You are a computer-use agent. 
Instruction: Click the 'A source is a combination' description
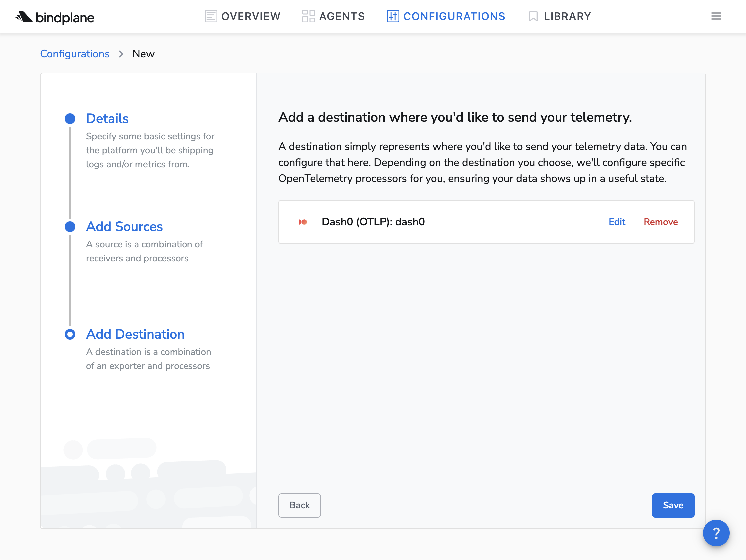coord(144,251)
